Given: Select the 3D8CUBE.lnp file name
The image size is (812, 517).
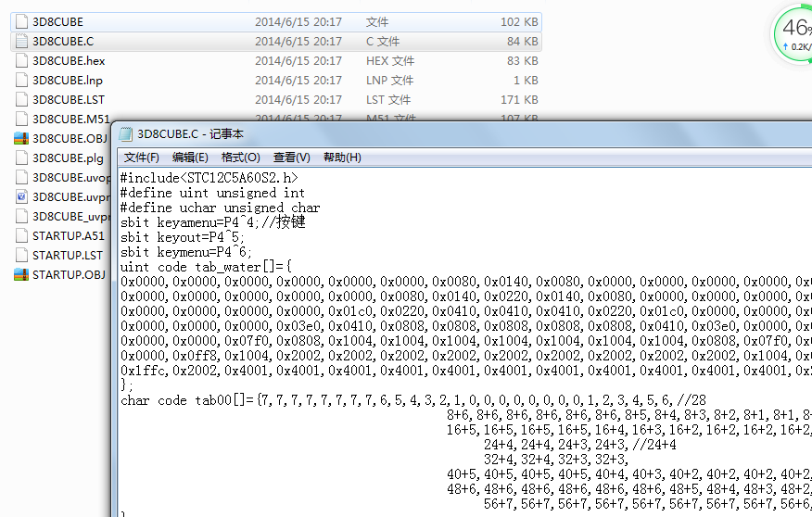Looking at the screenshot, I should 68,81.
